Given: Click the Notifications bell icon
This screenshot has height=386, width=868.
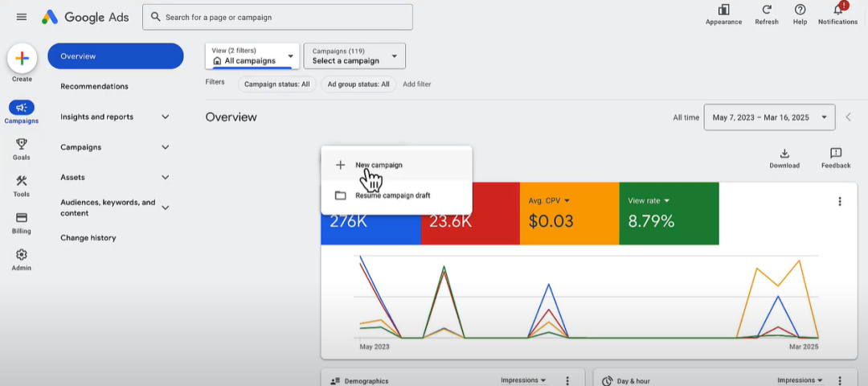Looking at the screenshot, I should 837,10.
